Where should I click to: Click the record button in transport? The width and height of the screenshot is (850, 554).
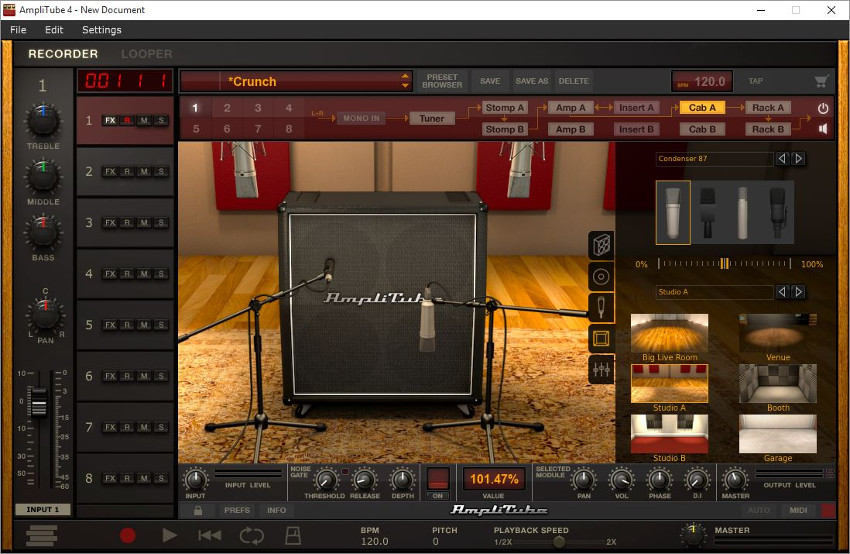pos(128,536)
